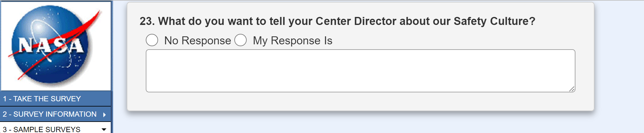Select the My Response Is radio button

(x=241, y=40)
